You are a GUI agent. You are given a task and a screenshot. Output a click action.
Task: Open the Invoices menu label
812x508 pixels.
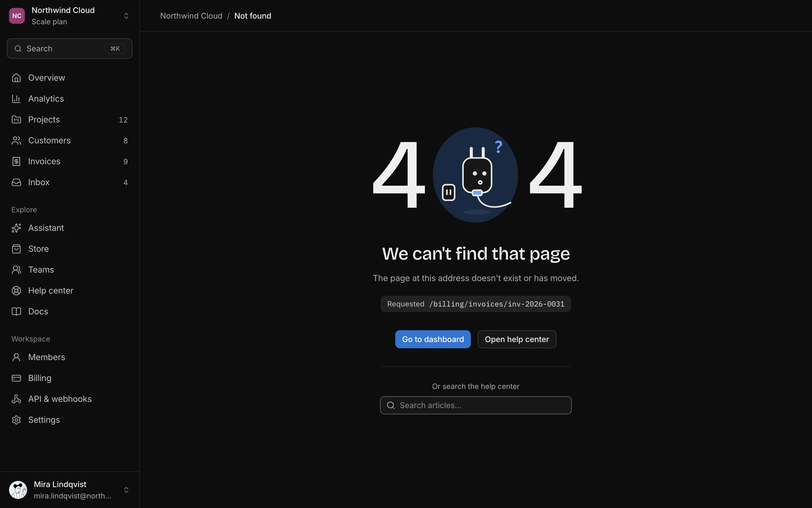(44, 161)
